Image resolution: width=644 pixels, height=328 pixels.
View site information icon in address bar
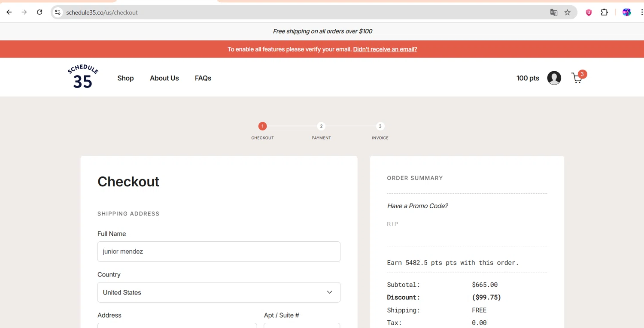pyautogui.click(x=58, y=12)
